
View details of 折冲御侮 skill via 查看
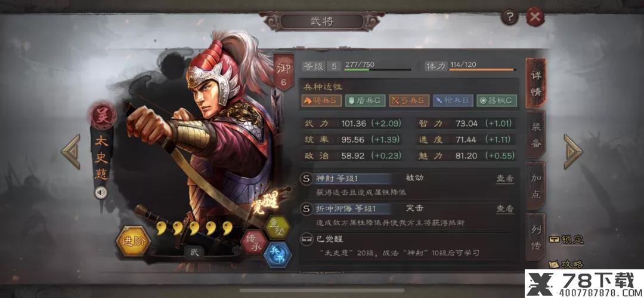pyautogui.click(x=505, y=208)
